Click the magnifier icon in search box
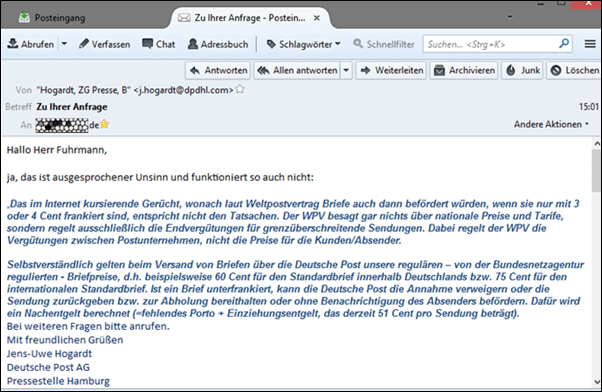602x392 pixels. 564,43
